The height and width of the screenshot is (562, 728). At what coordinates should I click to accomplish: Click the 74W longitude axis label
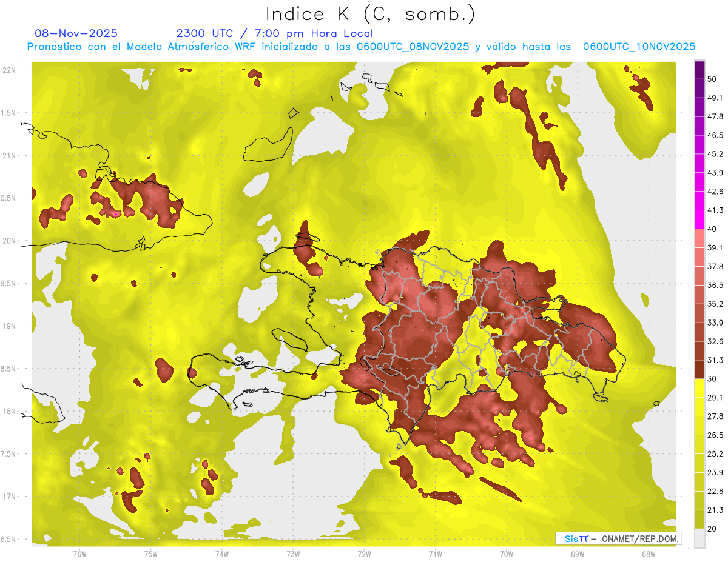point(222,554)
